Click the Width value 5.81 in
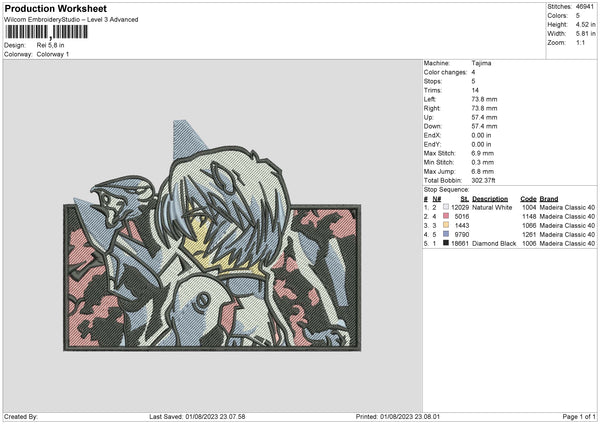 click(x=585, y=34)
